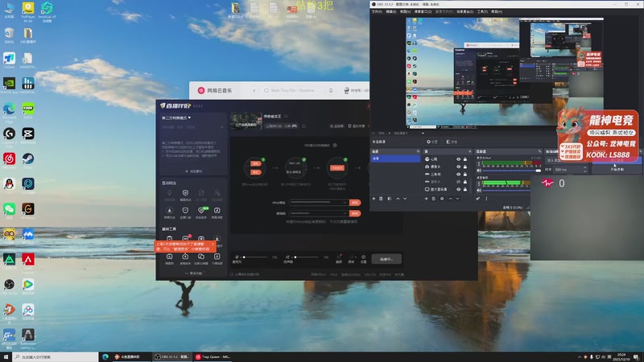Toggle hide-companion option in live companion status bar
The image size is (644, 362).
tap(245, 274)
